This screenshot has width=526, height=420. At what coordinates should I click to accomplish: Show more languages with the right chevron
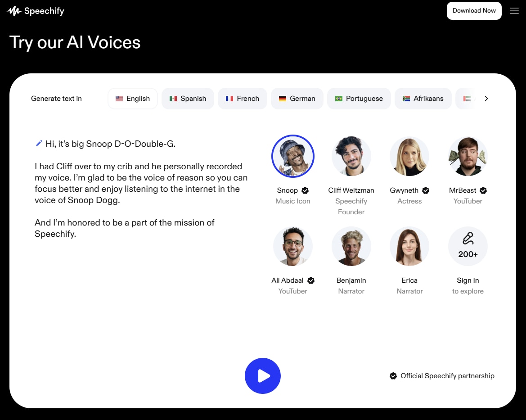[x=486, y=99]
